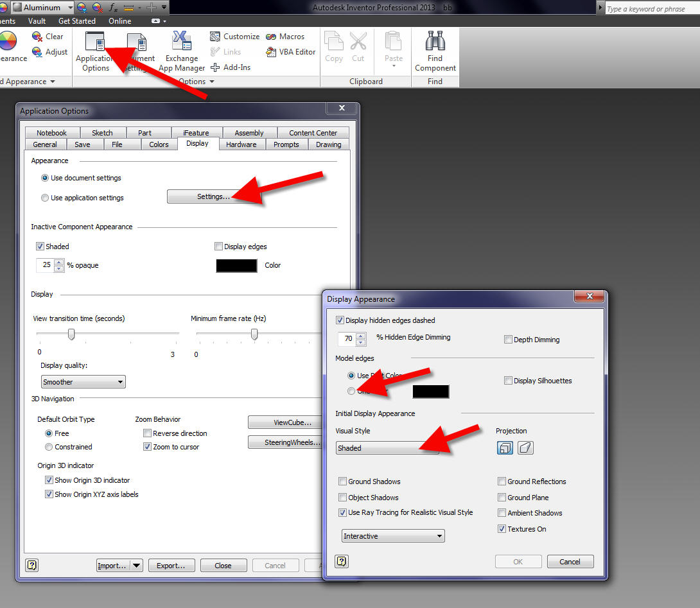Click Cancel in Display Appearance dialog
This screenshot has width=700, height=608.
pos(570,561)
